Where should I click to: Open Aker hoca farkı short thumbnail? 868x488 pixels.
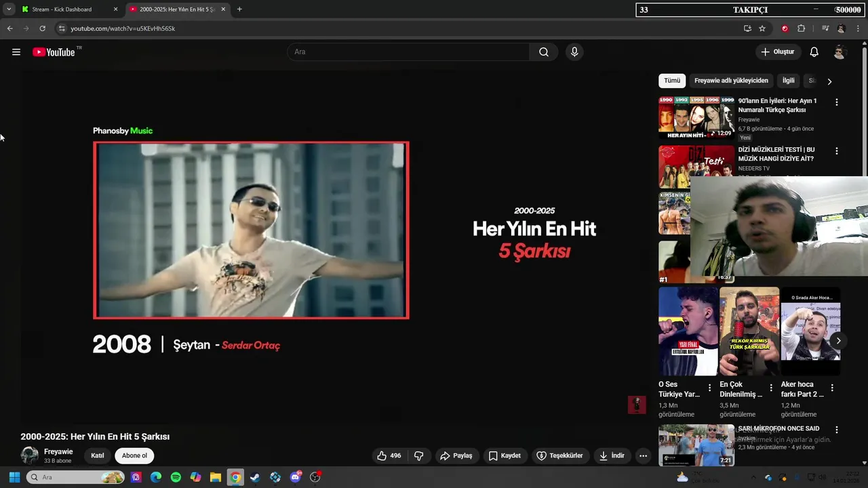tap(810, 331)
